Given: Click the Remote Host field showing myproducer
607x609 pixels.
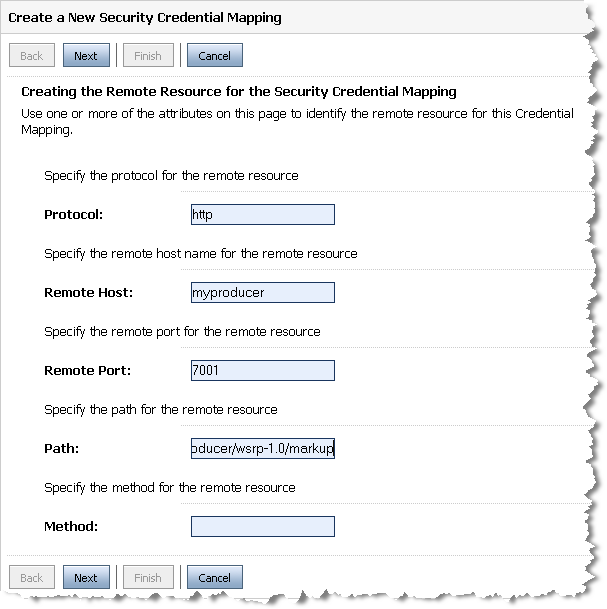Looking at the screenshot, I should pos(263,292).
